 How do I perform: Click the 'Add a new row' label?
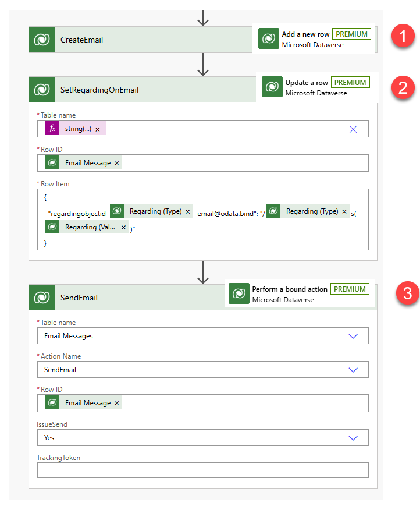pyautogui.click(x=305, y=34)
